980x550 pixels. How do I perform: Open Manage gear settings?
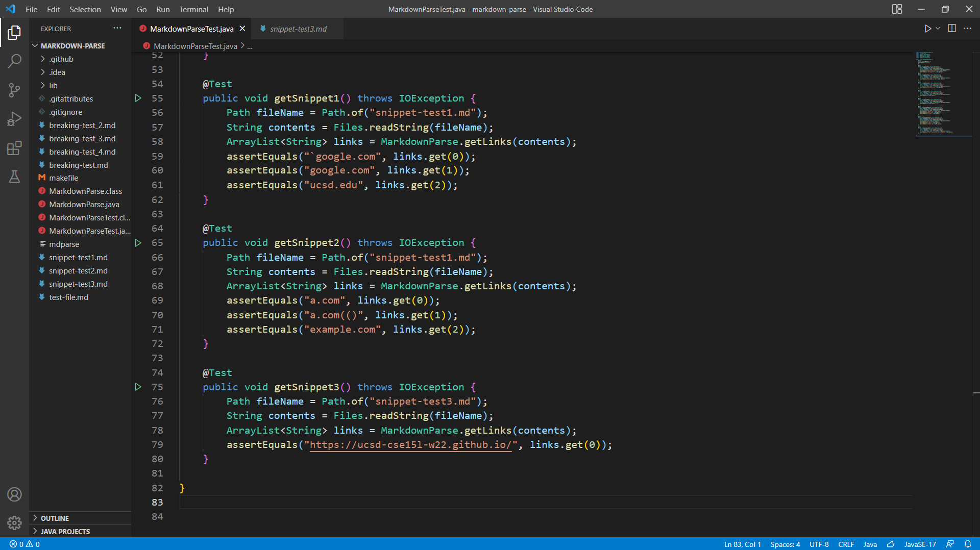(x=14, y=523)
